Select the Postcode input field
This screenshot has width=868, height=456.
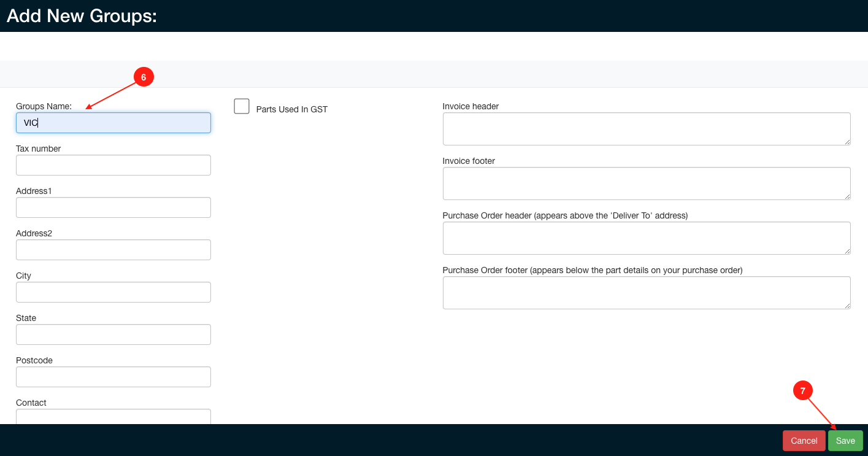click(x=113, y=377)
